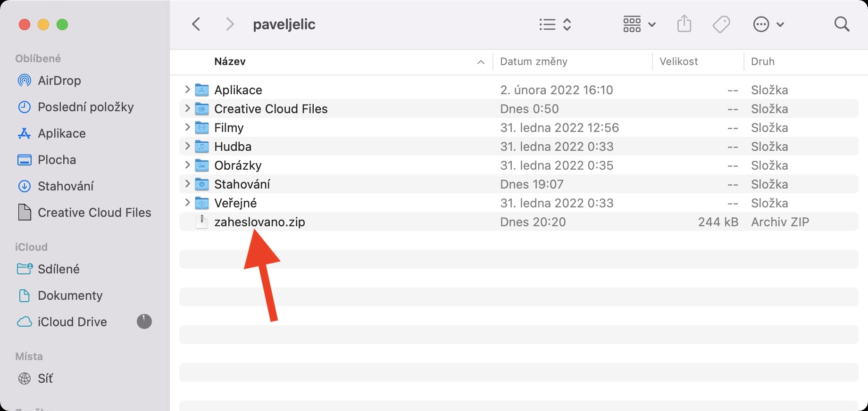Screen dimensions: 868x411
Task: Click the forward navigation chevron
Action: click(230, 24)
